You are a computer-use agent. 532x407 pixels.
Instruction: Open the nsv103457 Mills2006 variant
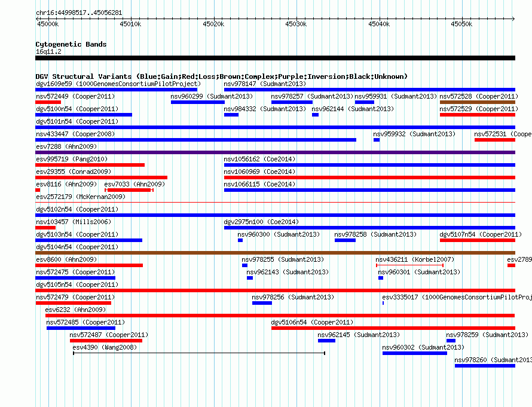coord(74,222)
